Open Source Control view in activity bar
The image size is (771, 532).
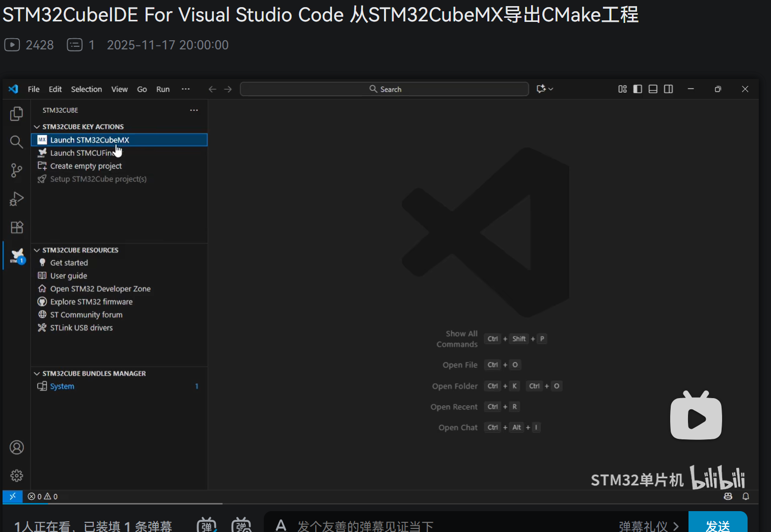[16, 170]
